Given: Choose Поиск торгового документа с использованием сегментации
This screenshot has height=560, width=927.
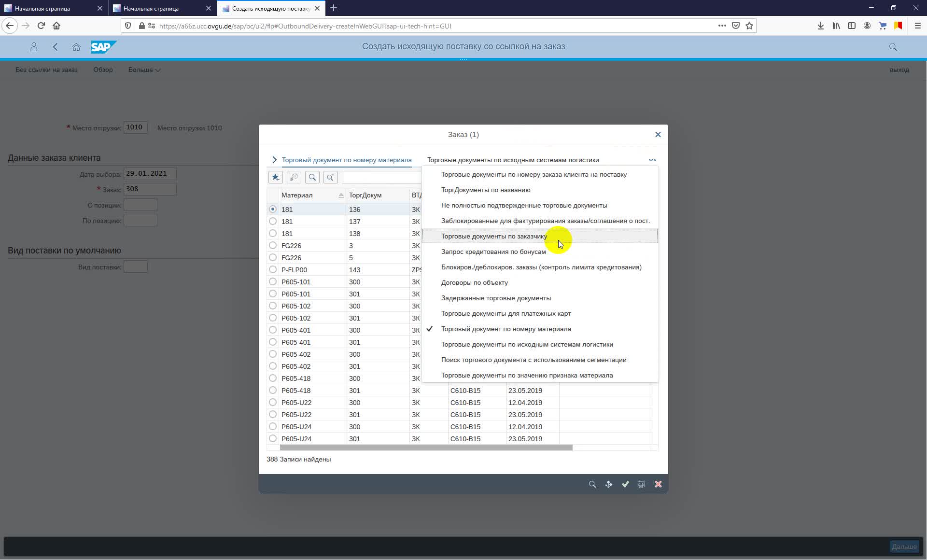Looking at the screenshot, I should pos(540,360).
